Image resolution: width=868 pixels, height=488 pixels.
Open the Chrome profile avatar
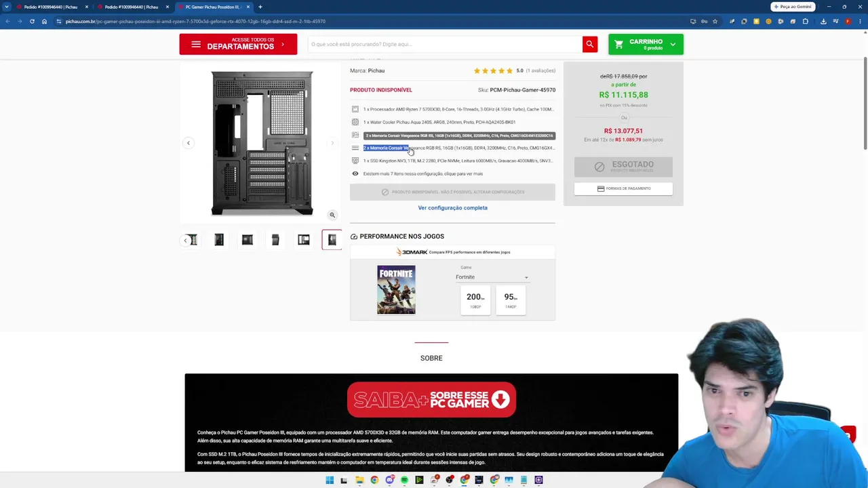click(848, 21)
